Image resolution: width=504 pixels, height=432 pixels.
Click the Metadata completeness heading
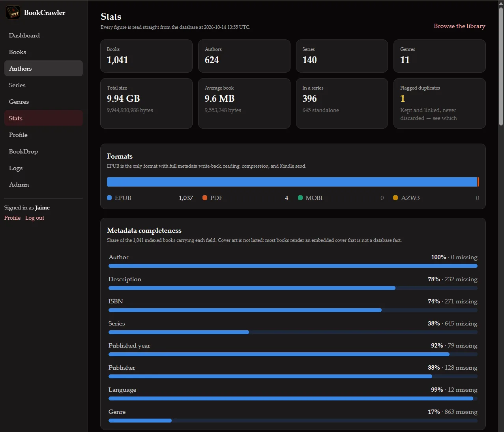[144, 230]
